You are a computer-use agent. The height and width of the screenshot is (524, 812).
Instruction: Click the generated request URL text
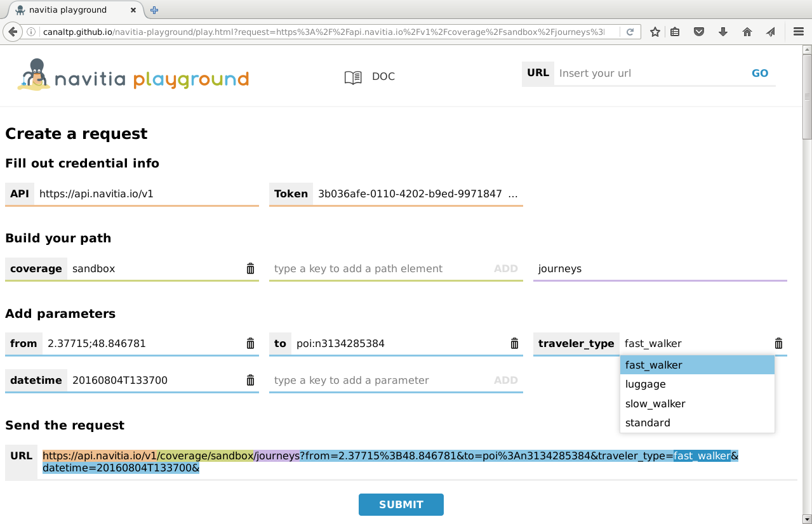pos(390,462)
